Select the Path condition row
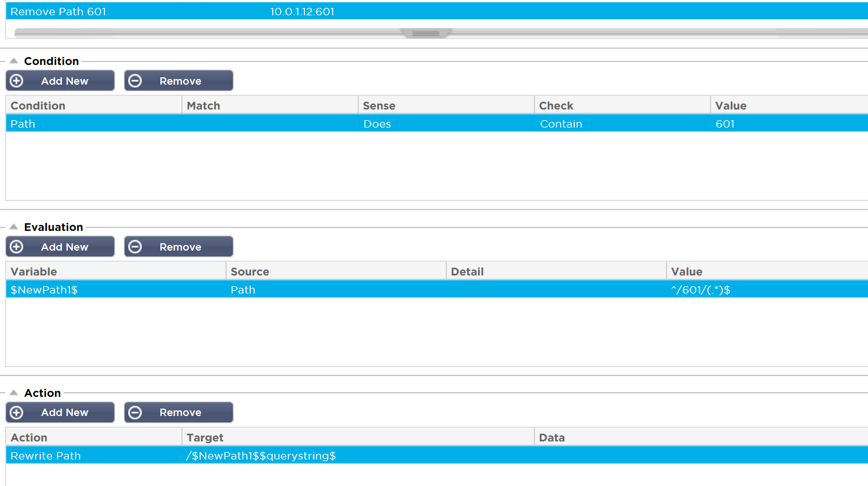Screen dimensions: 868x486 23,124
